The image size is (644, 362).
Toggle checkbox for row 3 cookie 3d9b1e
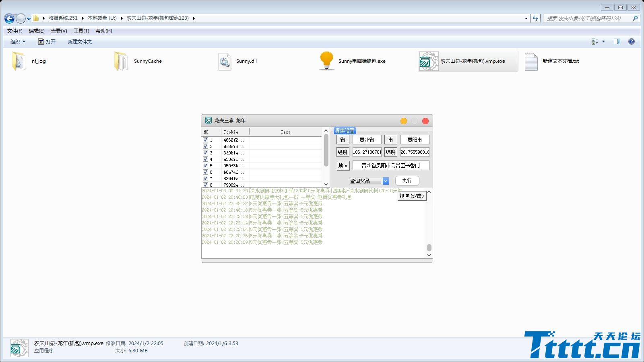[205, 153]
